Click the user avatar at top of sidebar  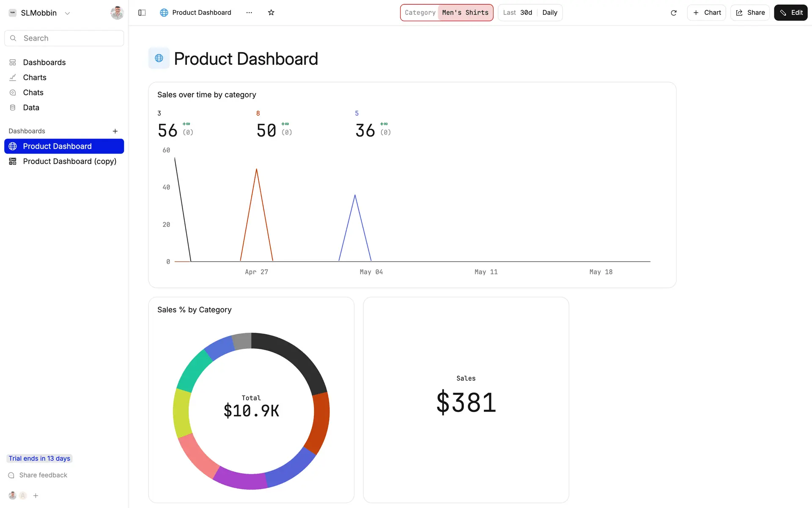click(x=117, y=13)
